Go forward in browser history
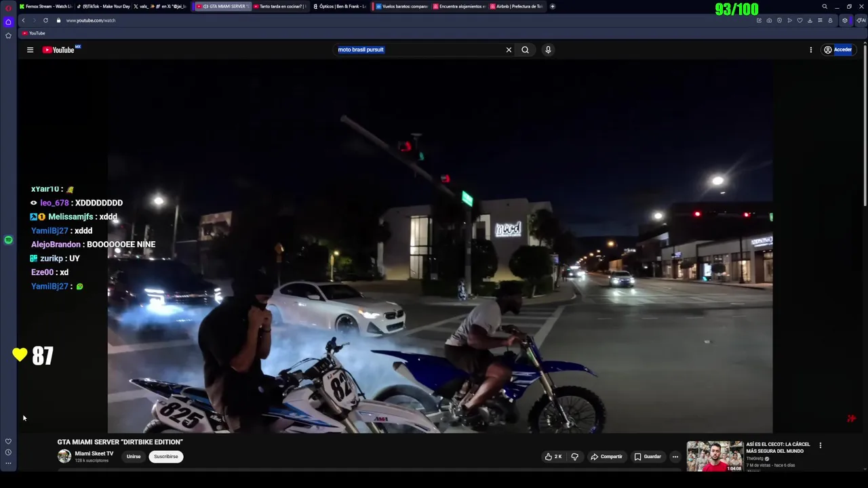This screenshot has height=488, width=868. 34,20
